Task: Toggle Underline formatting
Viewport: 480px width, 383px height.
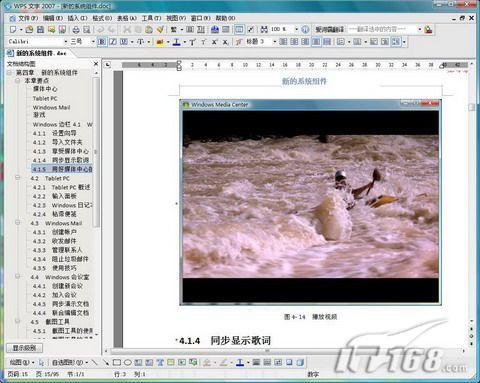Action: point(124,42)
